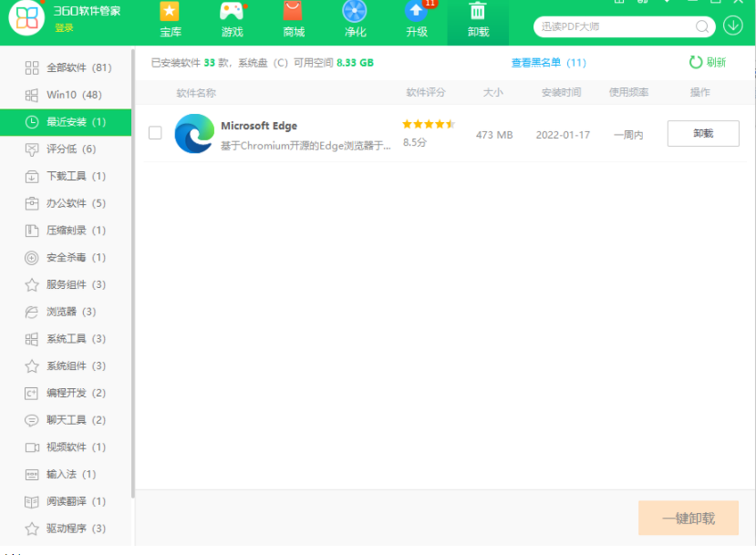The width and height of the screenshot is (756, 555).
Task: Click the download manager arrow icon
Action: [732, 26]
